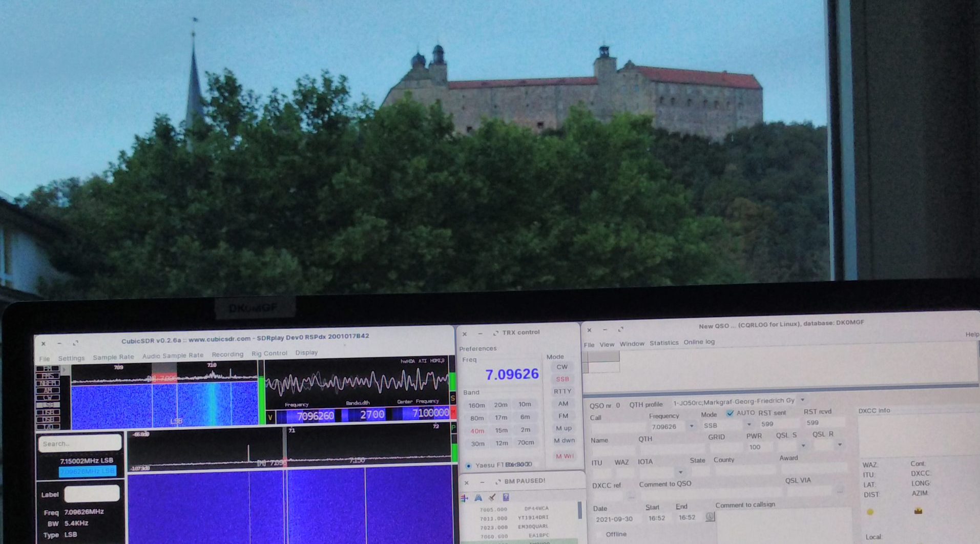This screenshot has height=544, width=980.
Task: Open the Statistics menu in CQRLOG
Action: (663, 343)
